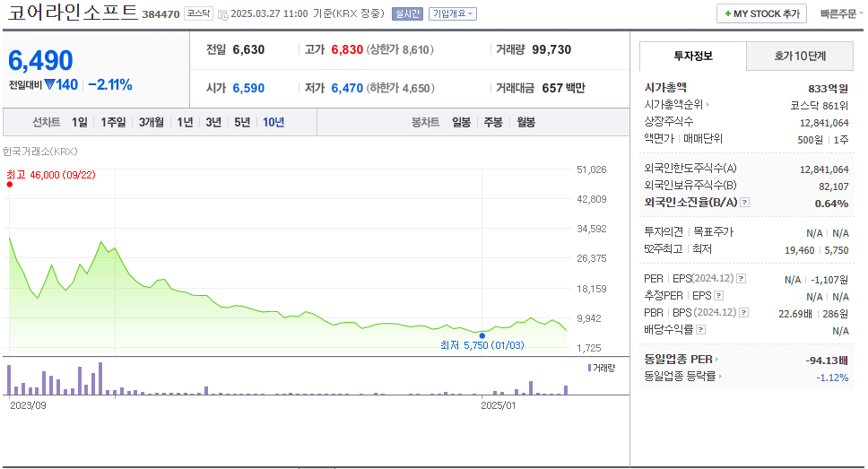The height and width of the screenshot is (469, 868).
Task: Open help icon next to 배당수익률
Action: pyautogui.click(x=701, y=330)
